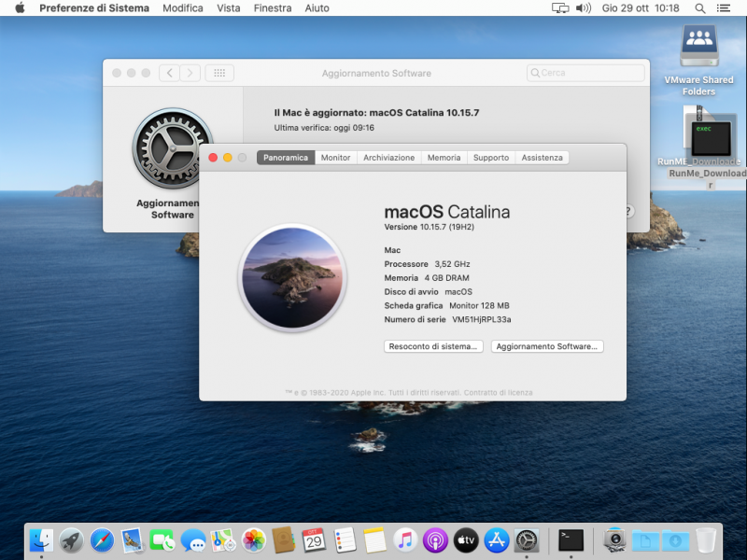Click "Il Mac è aggiornato" status text
Screen dimensions: 747x560
376,113
